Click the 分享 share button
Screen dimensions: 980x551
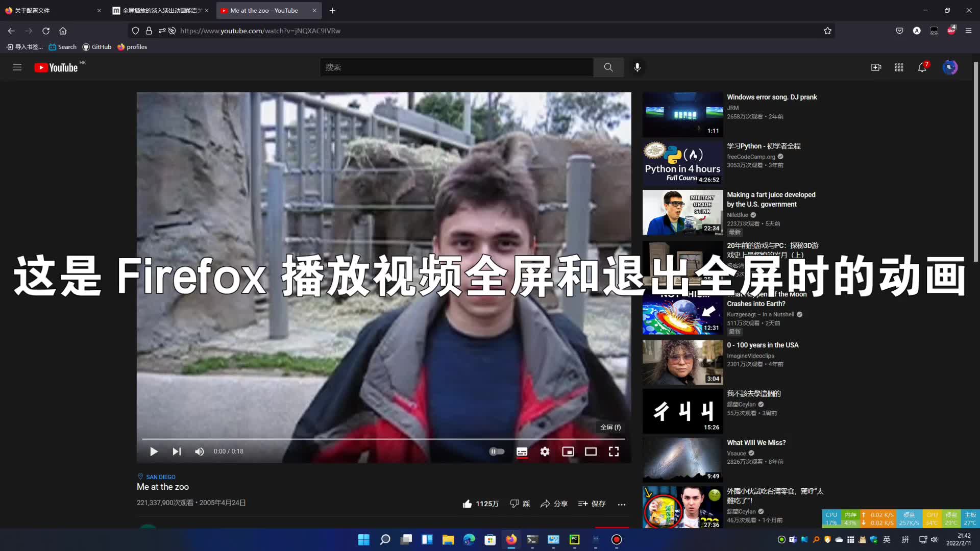coord(554,504)
